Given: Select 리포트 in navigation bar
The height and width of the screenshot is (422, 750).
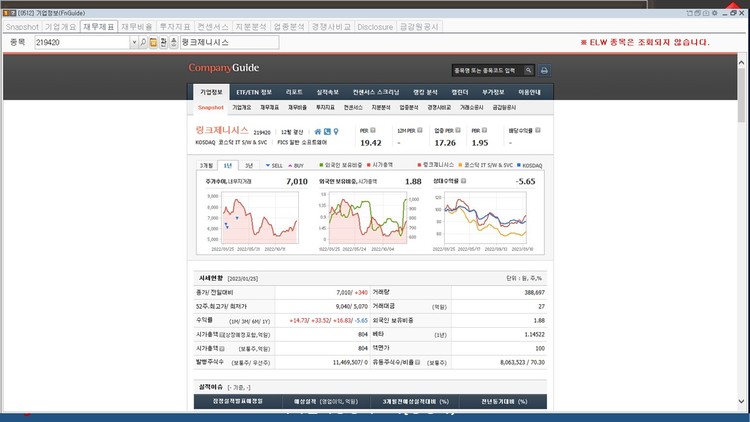Looking at the screenshot, I should 294,92.
